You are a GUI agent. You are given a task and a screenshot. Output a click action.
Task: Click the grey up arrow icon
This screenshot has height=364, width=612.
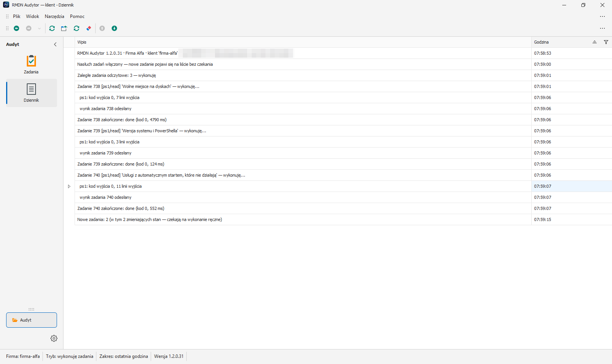(x=102, y=28)
